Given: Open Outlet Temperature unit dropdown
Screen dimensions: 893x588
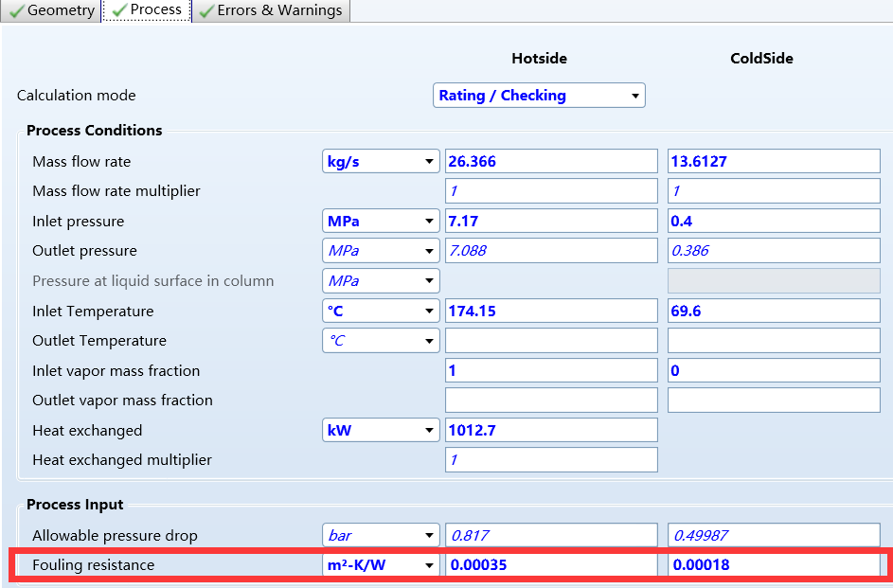Looking at the screenshot, I should point(381,340).
